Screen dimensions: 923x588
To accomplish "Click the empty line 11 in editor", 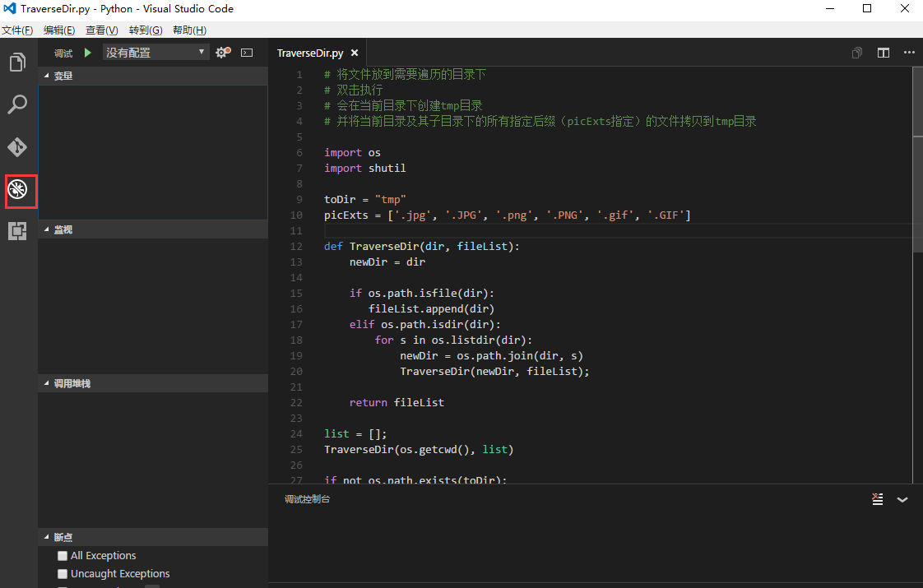I will [618, 231].
